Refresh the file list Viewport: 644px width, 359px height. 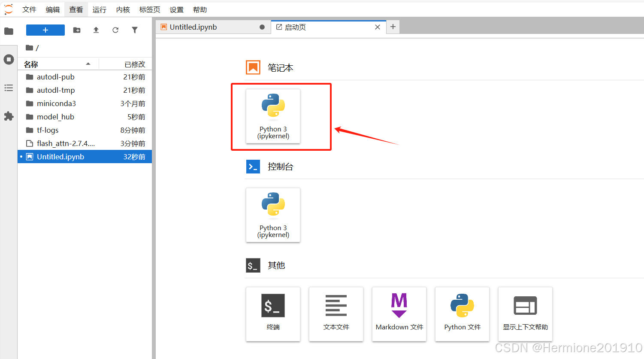click(x=115, y=30)
